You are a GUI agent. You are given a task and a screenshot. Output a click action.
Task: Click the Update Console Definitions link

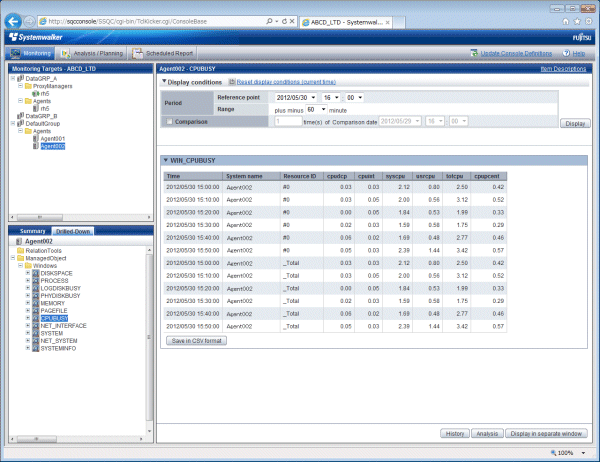pyautogui.click(x=516, y=53)
